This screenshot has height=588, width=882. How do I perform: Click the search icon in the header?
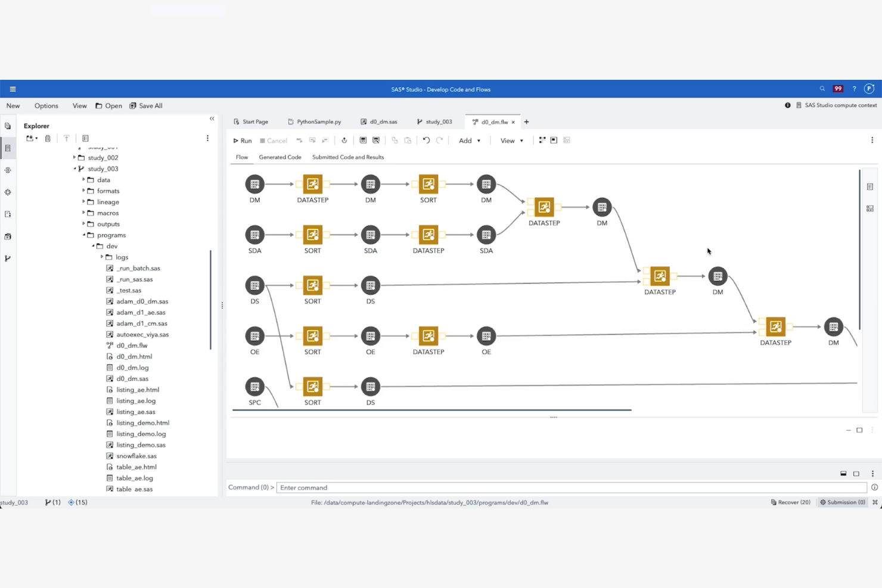[x=822, y=89]
